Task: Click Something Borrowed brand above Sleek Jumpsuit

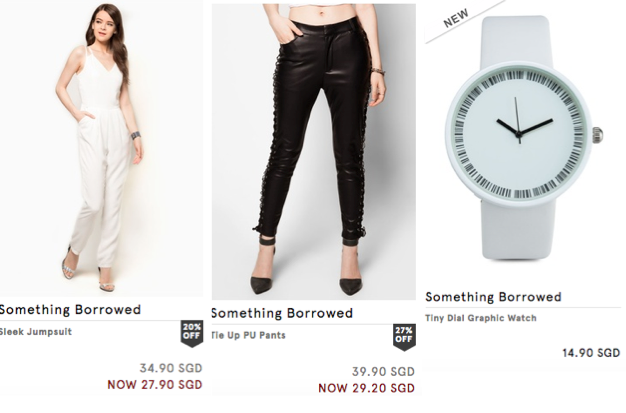Action: point(70,310)
